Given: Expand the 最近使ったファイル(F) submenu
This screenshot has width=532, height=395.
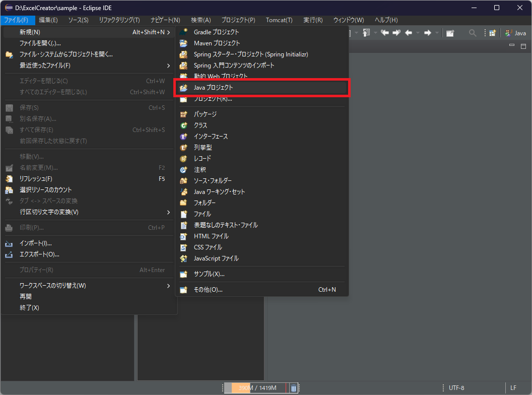Looking at the screenshot, I should [89, 65].
